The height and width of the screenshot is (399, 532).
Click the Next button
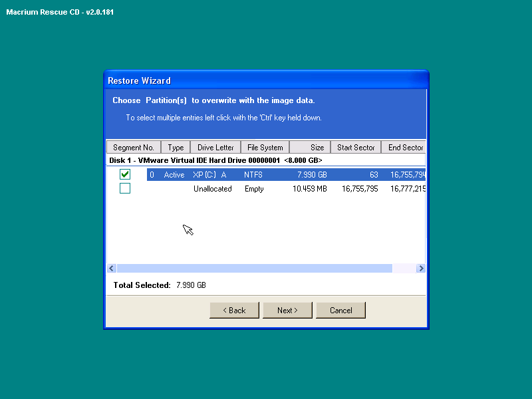coord(287,310)
